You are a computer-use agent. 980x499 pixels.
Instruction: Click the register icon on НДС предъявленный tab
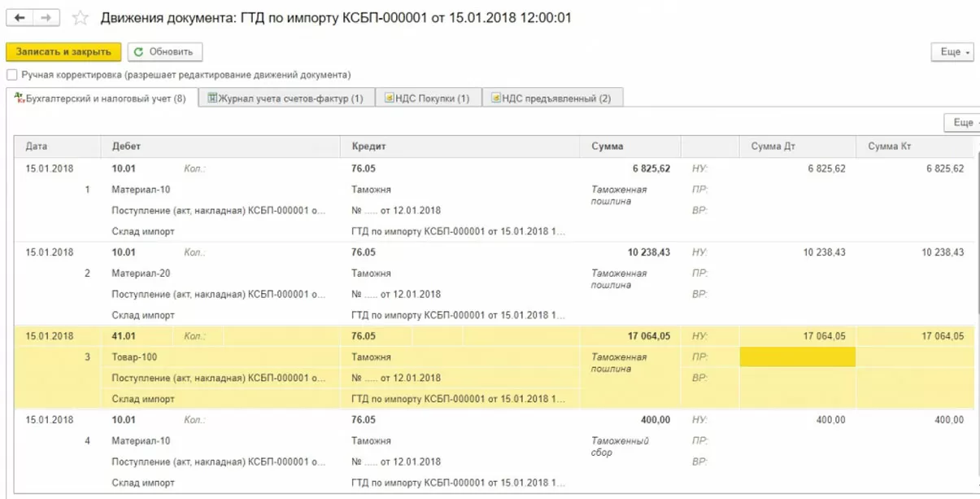(x=495, y=98)
